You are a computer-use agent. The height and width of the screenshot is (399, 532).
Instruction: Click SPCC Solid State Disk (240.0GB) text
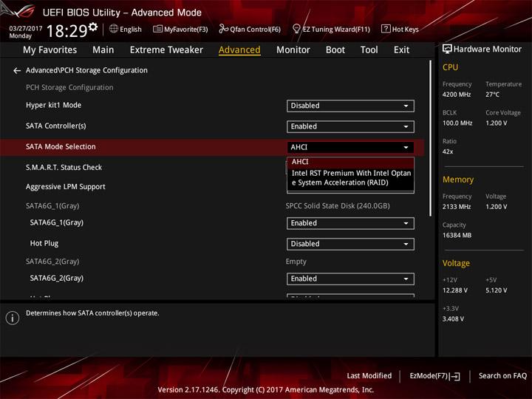[338, 206]
